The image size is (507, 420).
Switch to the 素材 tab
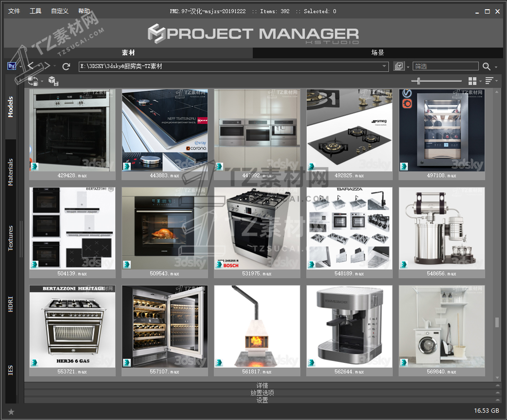(128, 52)
